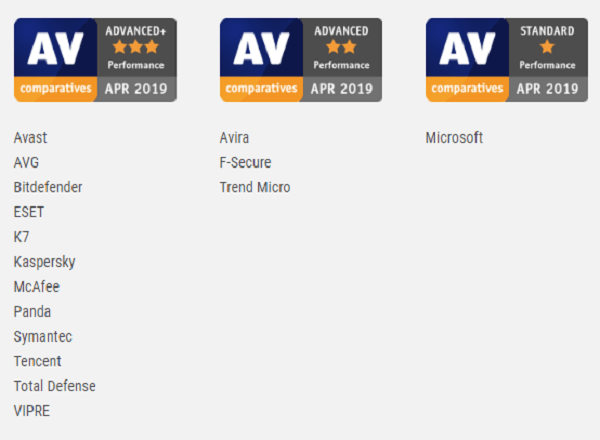Select Bitdefender in the list
The width and height of the screenshot is (600, 440).
click(48, 187)
